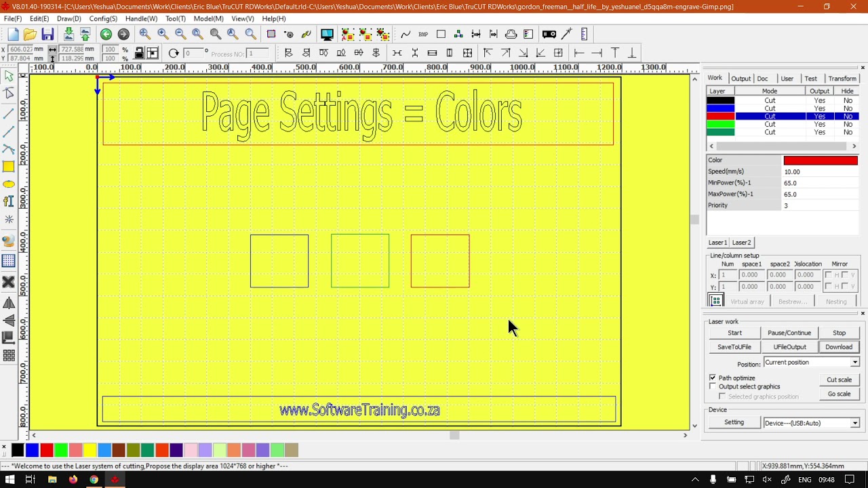This screenshot has height=488, width=868.
Task: Click the Pause/Continue button
Action: point(789,333)
